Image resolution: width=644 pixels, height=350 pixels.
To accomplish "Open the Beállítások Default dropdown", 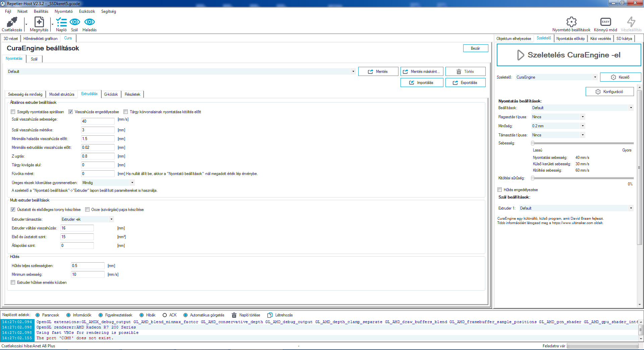I will [x=582, y=108].
